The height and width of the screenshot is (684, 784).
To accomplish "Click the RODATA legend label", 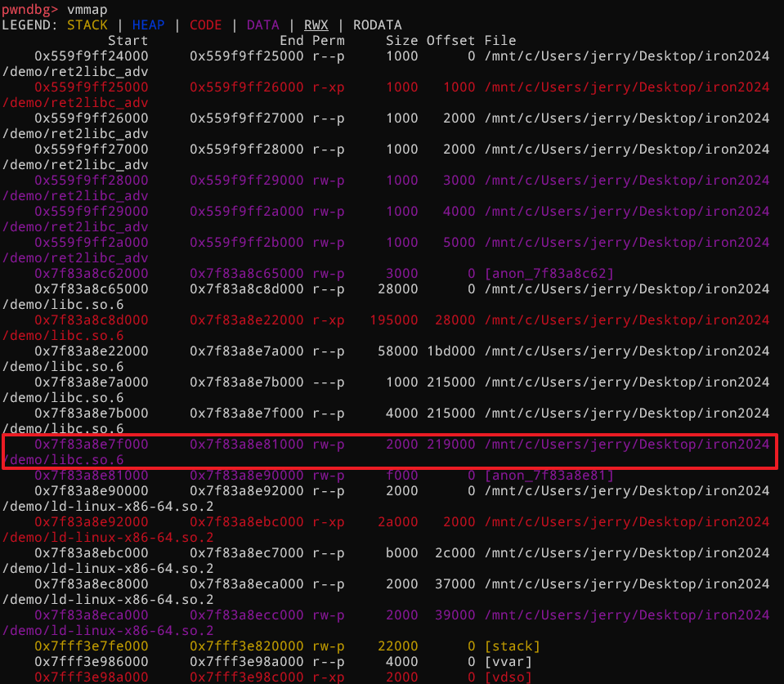I will [x=377, y=25].
